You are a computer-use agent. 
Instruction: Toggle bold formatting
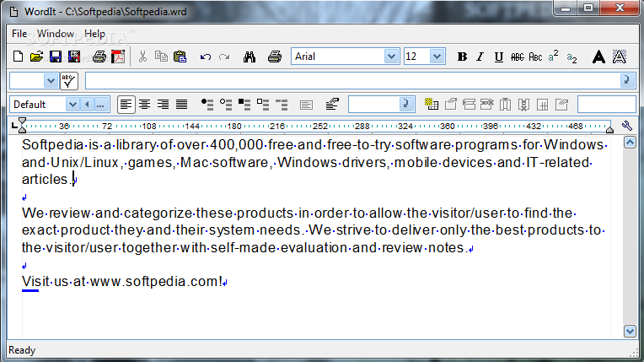click(x=462, y=57)
